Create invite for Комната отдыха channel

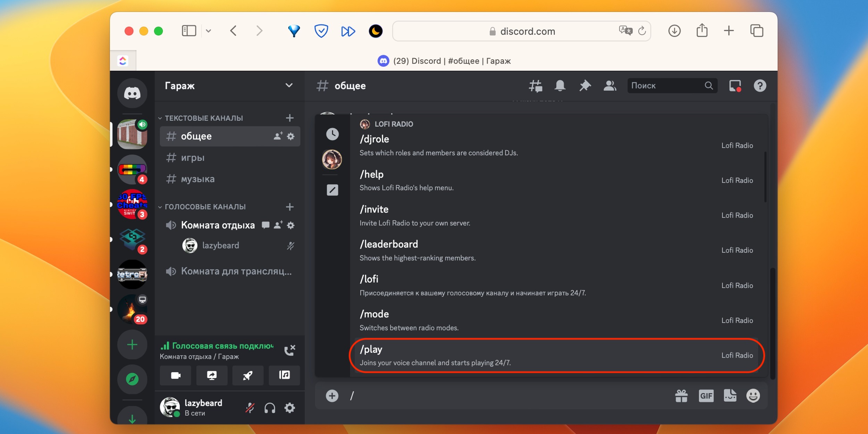278,225
